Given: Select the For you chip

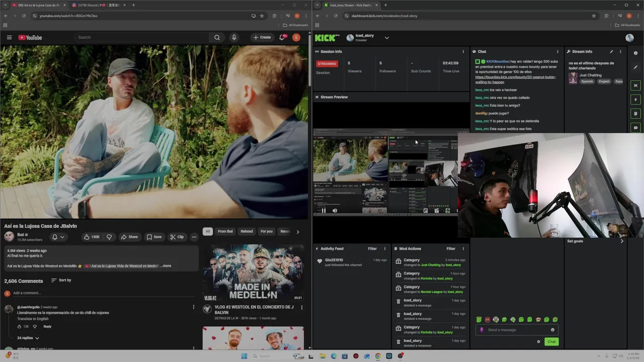Looking at the screenshot, I should click(x=266, y=231).
